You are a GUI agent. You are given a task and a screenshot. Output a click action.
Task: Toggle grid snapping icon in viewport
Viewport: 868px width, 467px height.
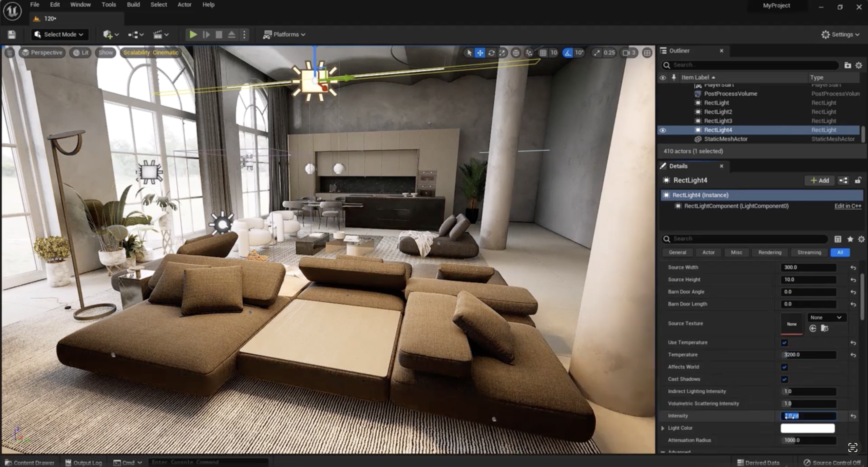coord(543,53)
